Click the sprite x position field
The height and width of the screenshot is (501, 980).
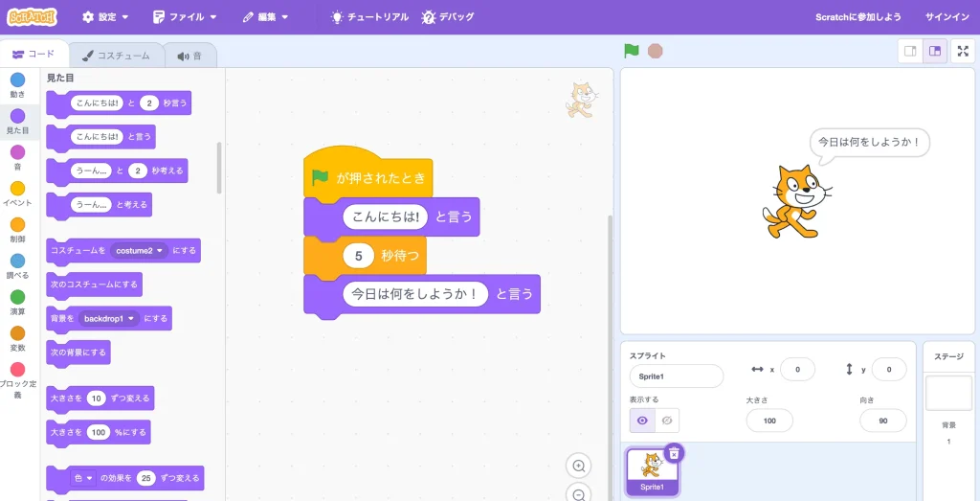(797, 369)
